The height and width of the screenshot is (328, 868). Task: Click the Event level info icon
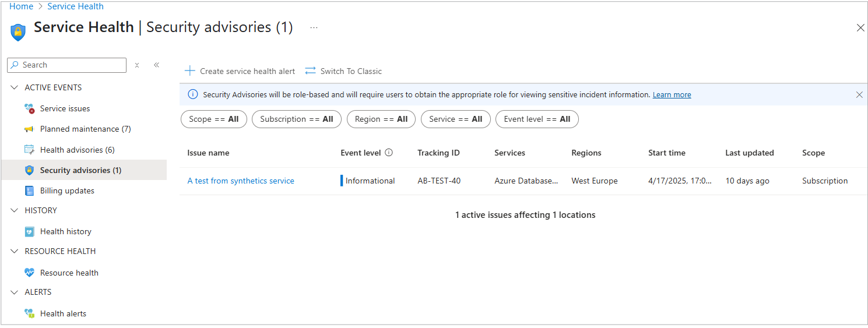pyautogui.click(x=389, y=153)
